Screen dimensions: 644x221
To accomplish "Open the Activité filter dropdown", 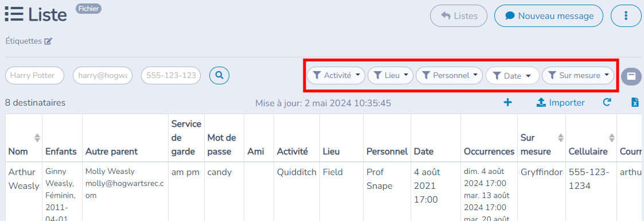I will click(336, 76).
